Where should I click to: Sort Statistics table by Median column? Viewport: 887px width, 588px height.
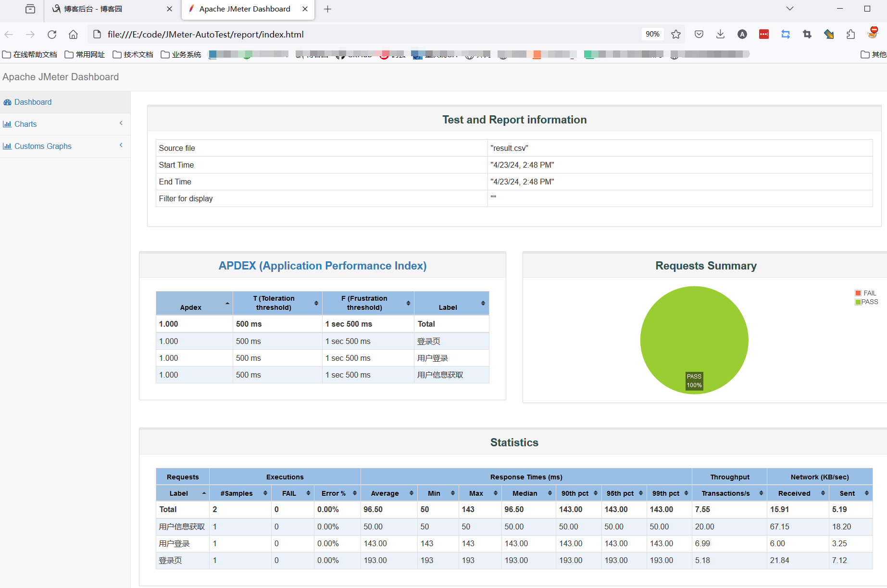click(x=529, y=493)
